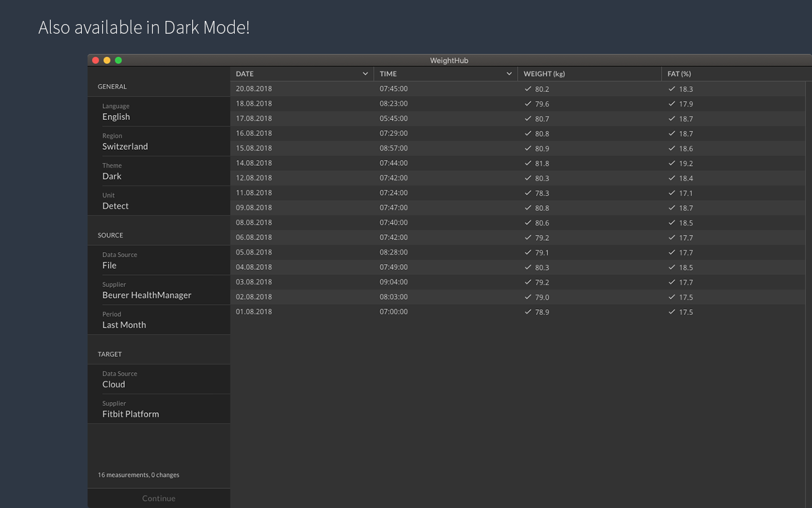
Task: Change the Region setting from Switzerland
Action: [x=159, y=142]
